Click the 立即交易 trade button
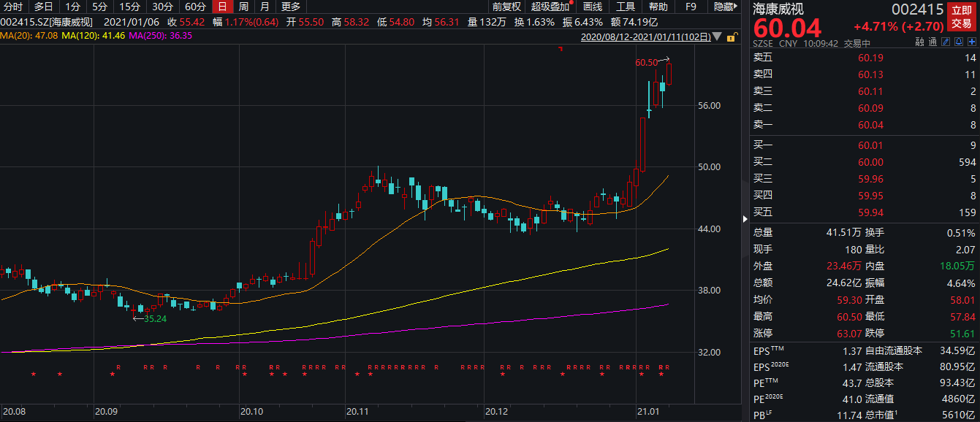This screenshot has height=422, width=980. point(963,16)
